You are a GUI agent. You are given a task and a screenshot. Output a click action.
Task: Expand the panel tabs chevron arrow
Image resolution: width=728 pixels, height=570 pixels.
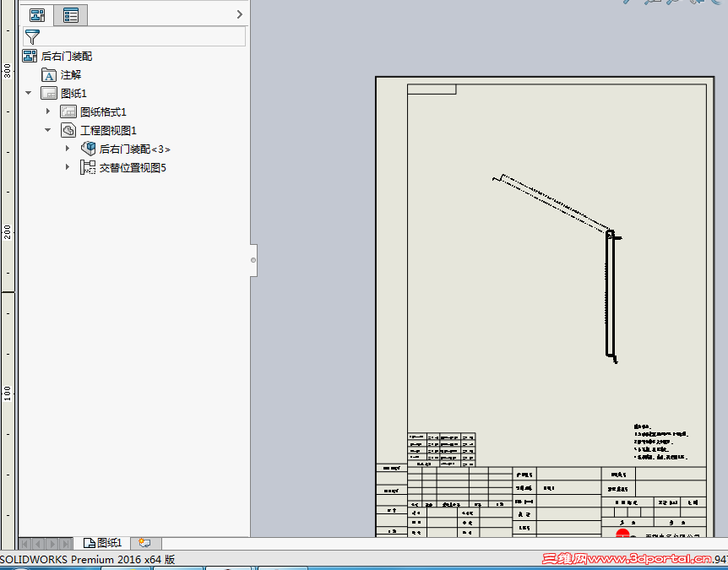[x=240, y=14]
